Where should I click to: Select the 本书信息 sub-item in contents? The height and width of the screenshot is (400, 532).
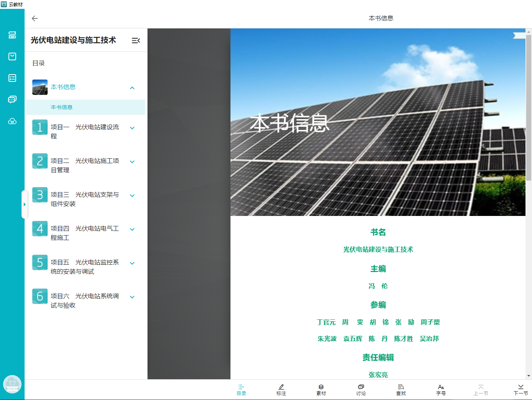(62, 107)
